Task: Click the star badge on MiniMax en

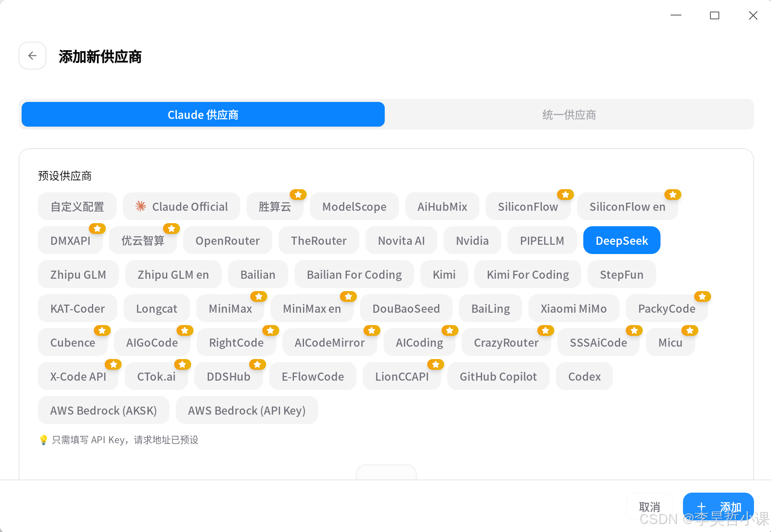Action: pos(348,296)
